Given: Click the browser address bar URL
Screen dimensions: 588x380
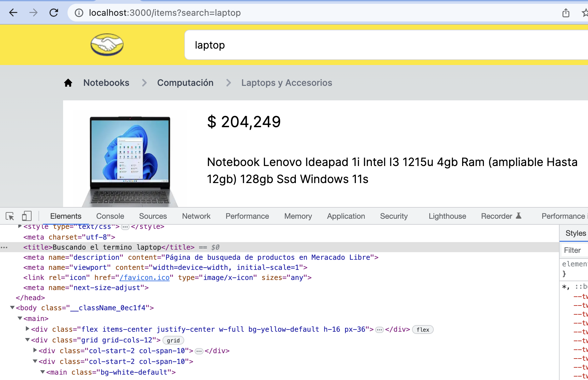Looking at the screenshot, I should click(x=165, y=13).
